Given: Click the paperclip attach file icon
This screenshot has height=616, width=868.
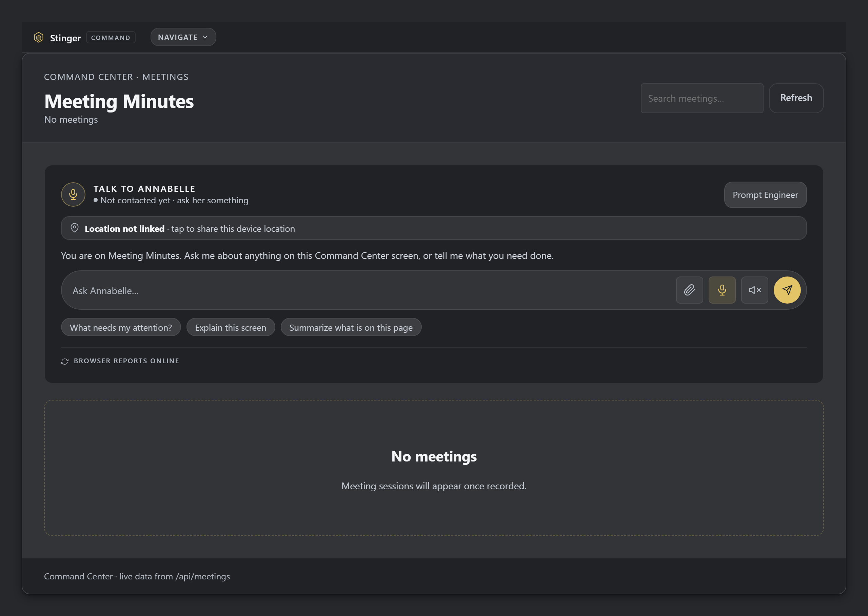Looking at the screenshot, I should tap(689, 290).
